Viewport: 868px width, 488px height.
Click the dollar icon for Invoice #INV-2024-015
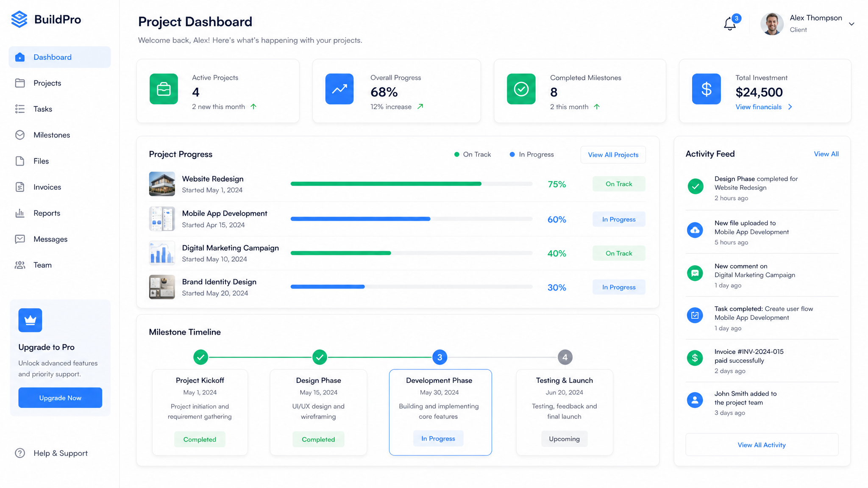point(695,358)
